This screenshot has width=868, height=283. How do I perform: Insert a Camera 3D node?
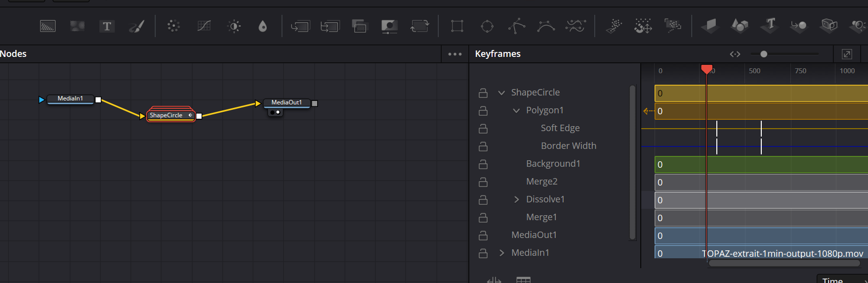click(859, 26)
